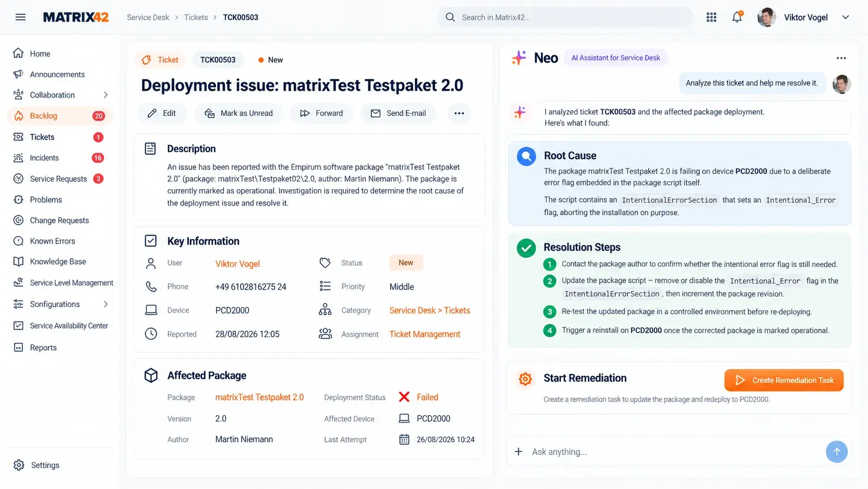Click the Knowledge Base book icon
The width and height of the screenshot is (868, 489).
pos(19,261)
